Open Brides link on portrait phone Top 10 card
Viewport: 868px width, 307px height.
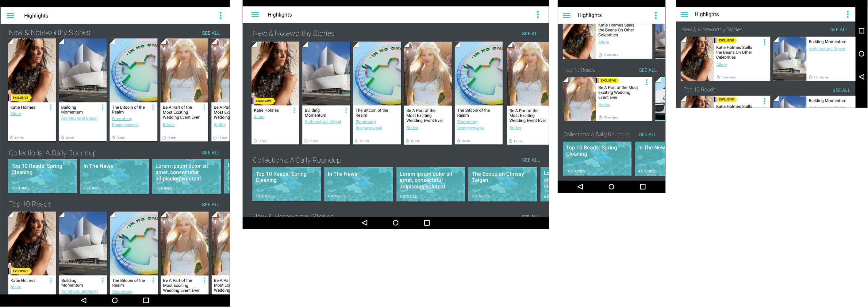(604, 105)
